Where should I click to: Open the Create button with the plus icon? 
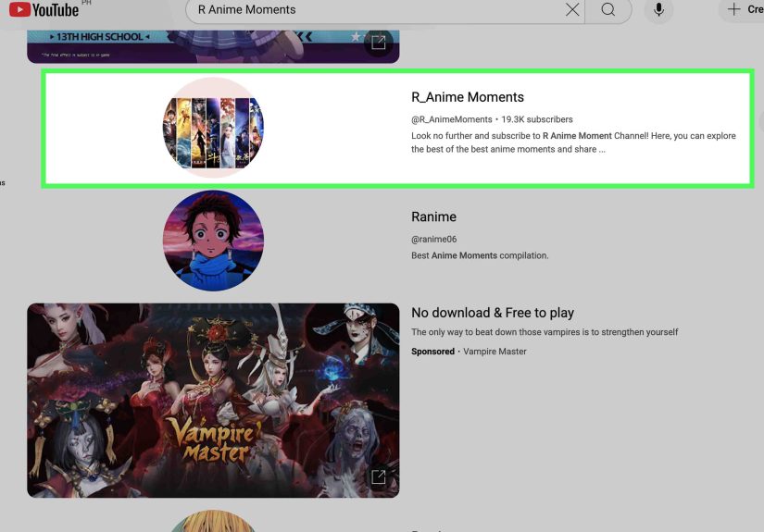coord(742,9)
